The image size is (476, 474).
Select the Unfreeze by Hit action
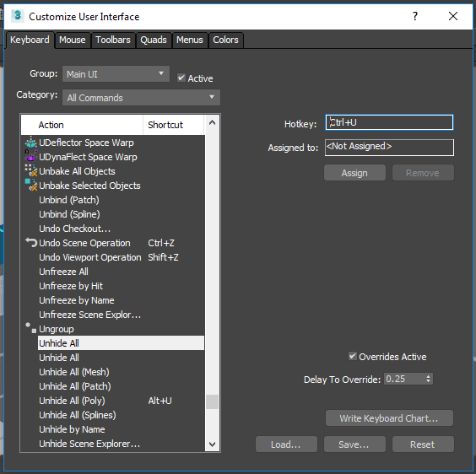pyautogui.click(x=71, y=286)
